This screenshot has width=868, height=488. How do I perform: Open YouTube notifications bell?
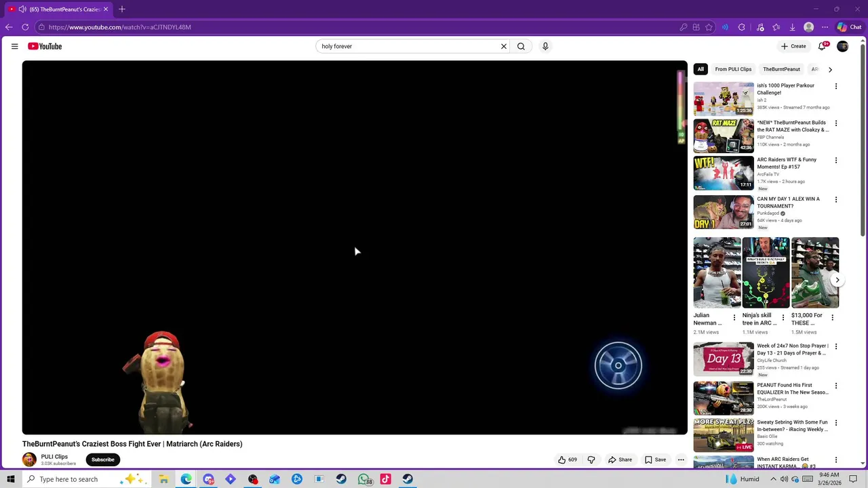823,46
